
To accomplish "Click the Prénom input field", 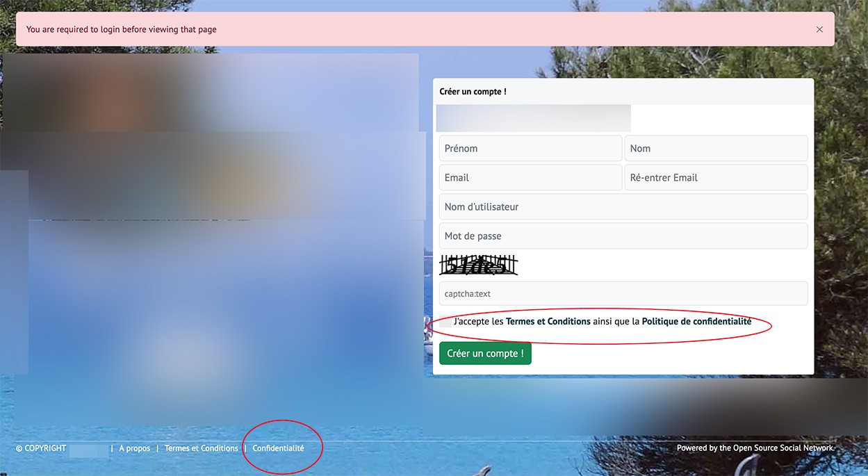I will pyautogui.click(x=530, y=148).
